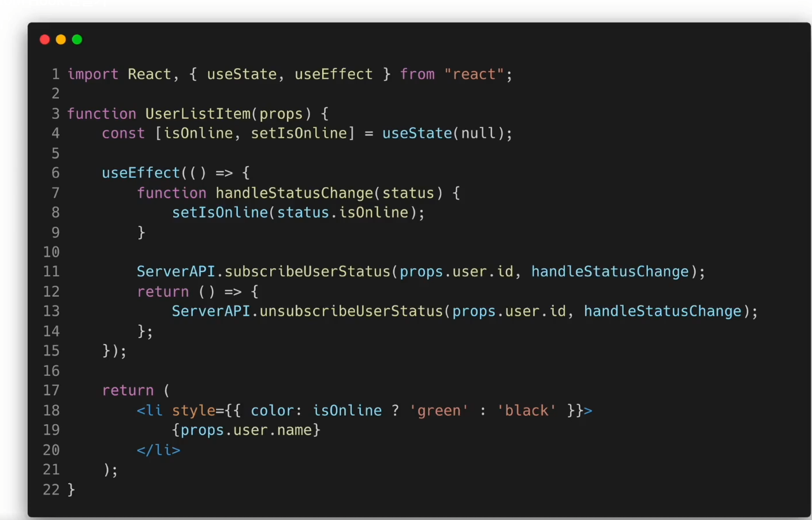This screenshot has width=812, height=520.
Task: Click "handleStatusChange" function definition on line 7
Action: (295, 193)
